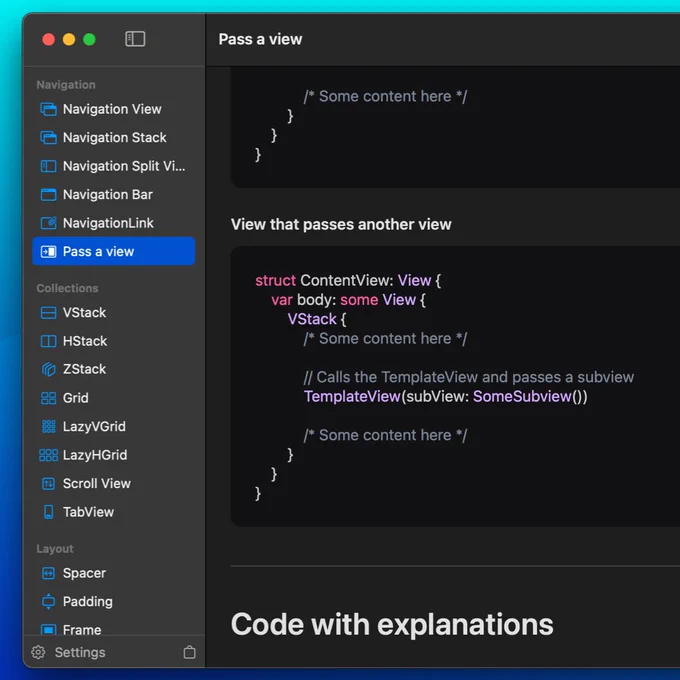This screenshot has width=680, height=680.
Task: Select LazyHGrid sidebar item
Action: point(114,455)
